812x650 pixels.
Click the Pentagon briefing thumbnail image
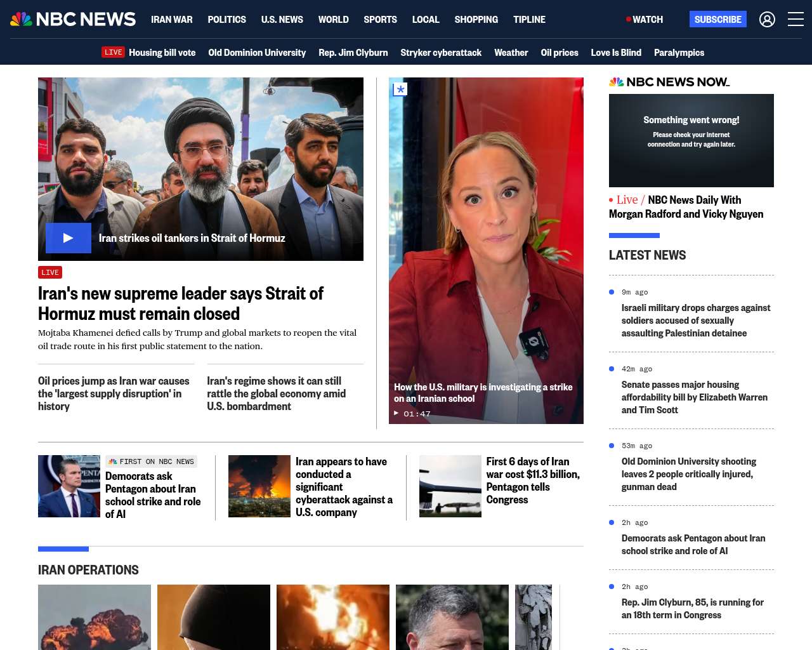tap(69, 486)
